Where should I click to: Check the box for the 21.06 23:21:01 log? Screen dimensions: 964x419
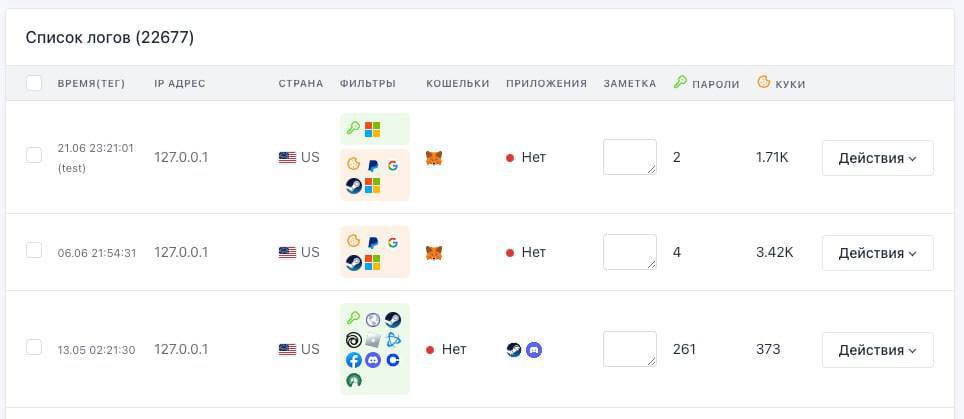point(34,155)
